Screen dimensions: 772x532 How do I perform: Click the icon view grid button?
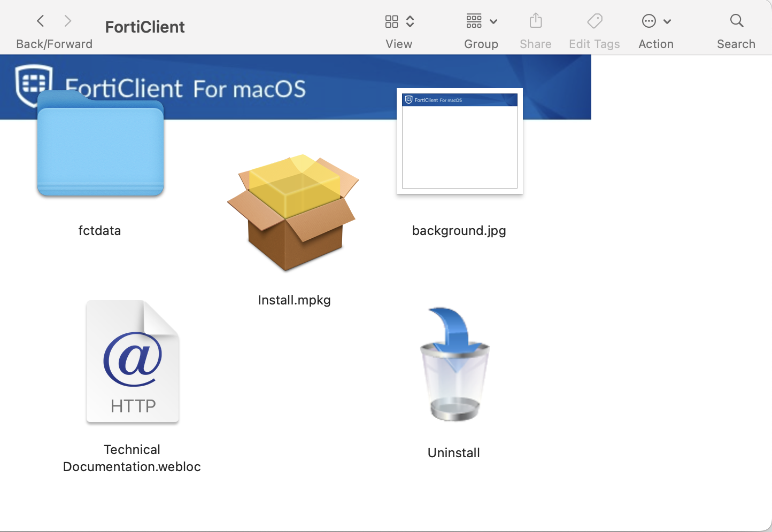[392, 21]
